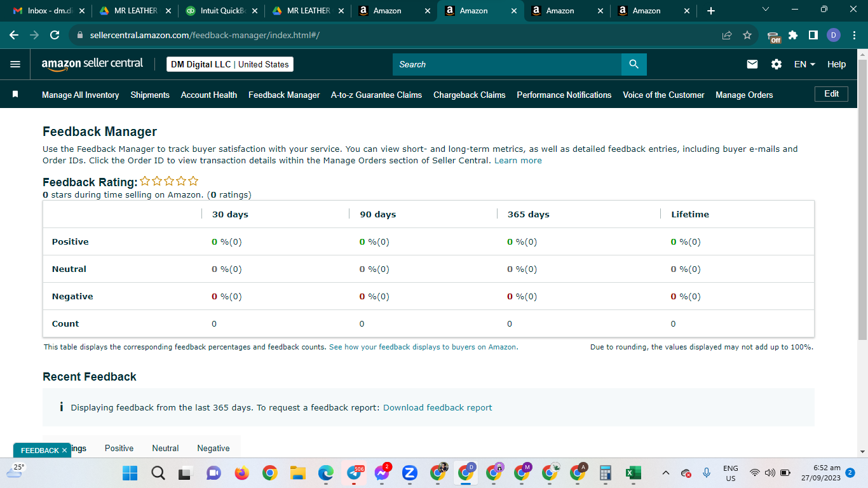
Task: Expand the EN language dropdown
Action: tap(804, 64)
